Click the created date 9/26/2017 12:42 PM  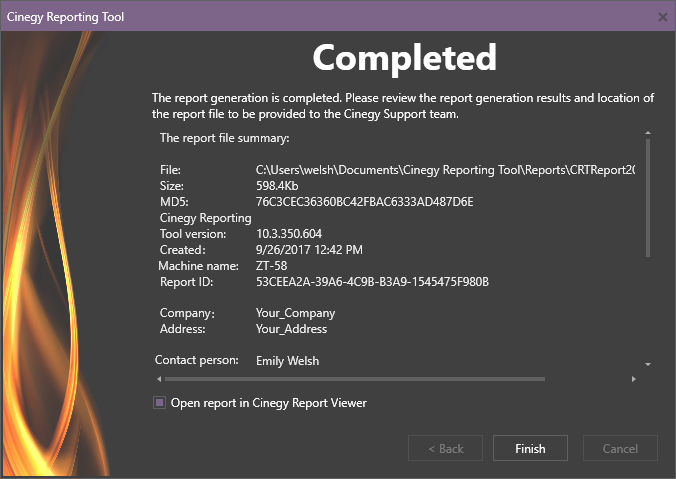[309, 250]
